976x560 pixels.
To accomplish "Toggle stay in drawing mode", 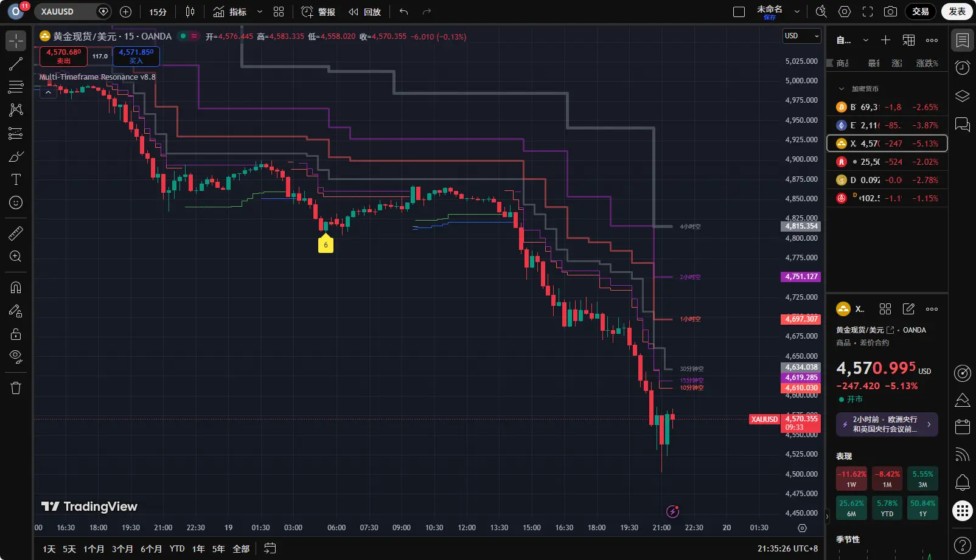I will [16, 311].
